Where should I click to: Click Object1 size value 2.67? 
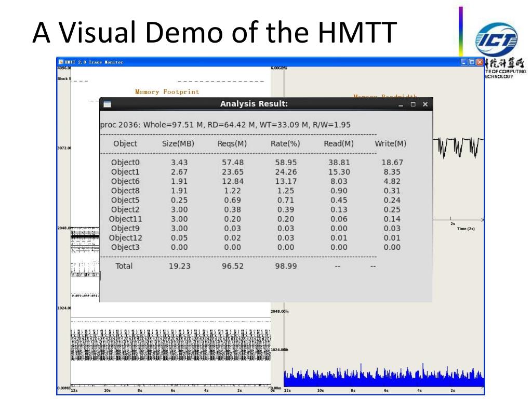(x=179, y=172)
